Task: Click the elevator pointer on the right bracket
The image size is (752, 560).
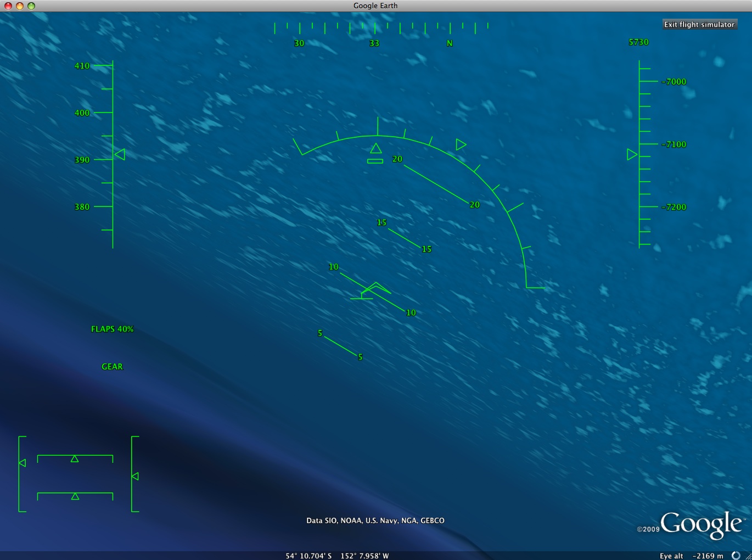Action: pyautogui.click(x=135, y=477)
